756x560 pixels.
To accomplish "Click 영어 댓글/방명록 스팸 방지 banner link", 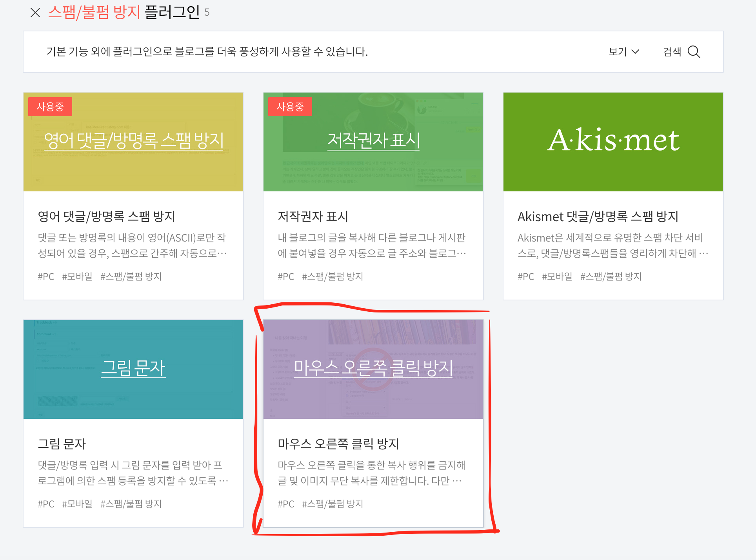I will point(134,140).
